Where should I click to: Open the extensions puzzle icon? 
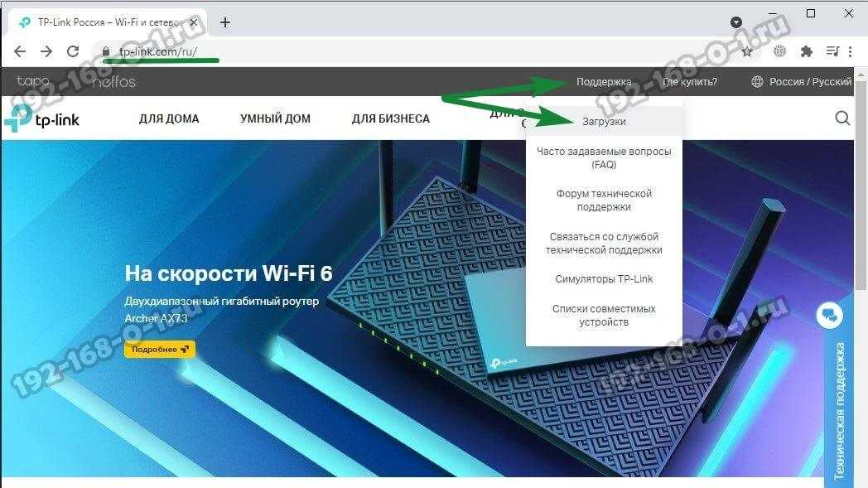click(807, 51)
